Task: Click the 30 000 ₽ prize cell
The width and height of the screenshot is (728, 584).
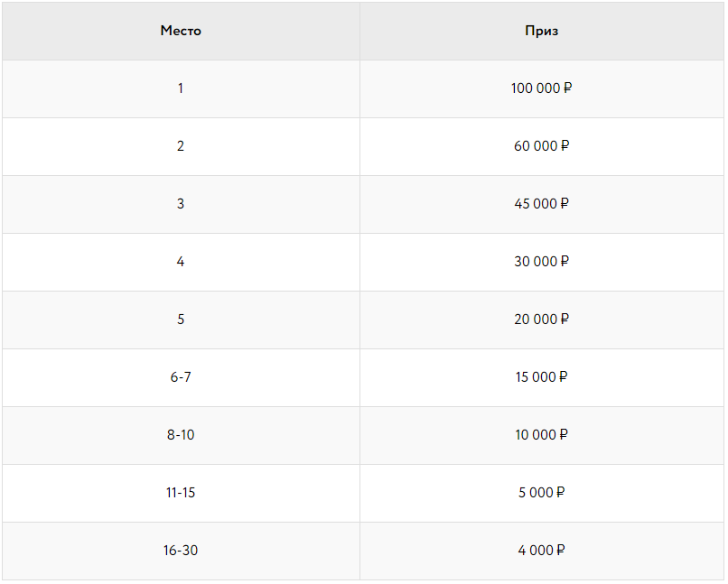Action: click(x=542, y=262)
